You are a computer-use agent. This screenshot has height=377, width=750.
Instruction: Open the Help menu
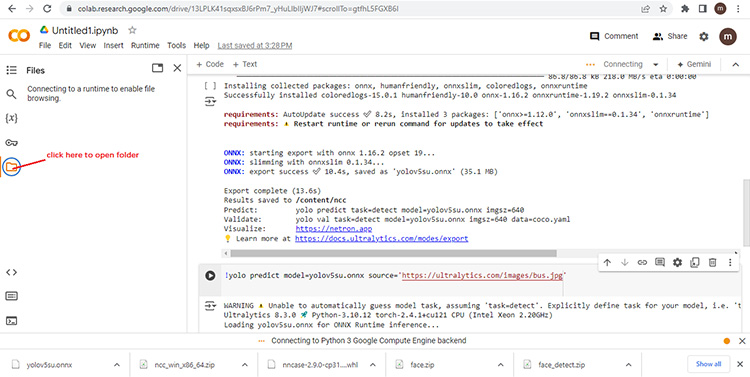[x=201, y=45]
